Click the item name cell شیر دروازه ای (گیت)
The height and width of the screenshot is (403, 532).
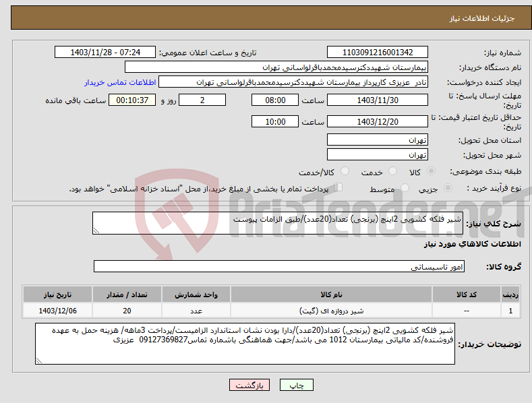pyautogui.click(x=331, y=311)
